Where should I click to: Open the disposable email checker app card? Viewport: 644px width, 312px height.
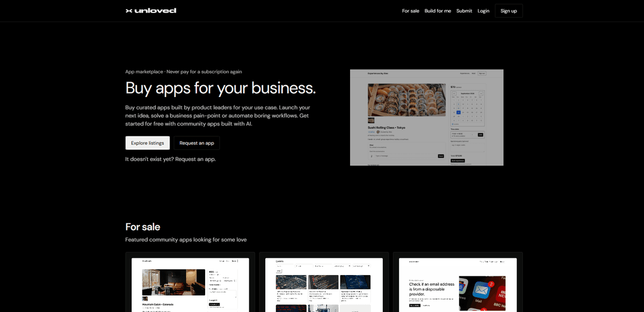(457, 282)
